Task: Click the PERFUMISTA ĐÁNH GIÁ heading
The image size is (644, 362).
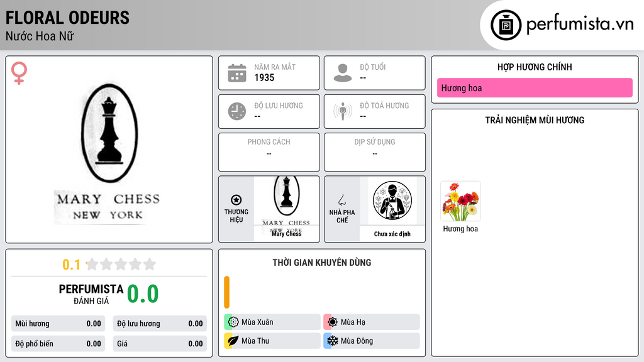Action: (x=91, y=294)
